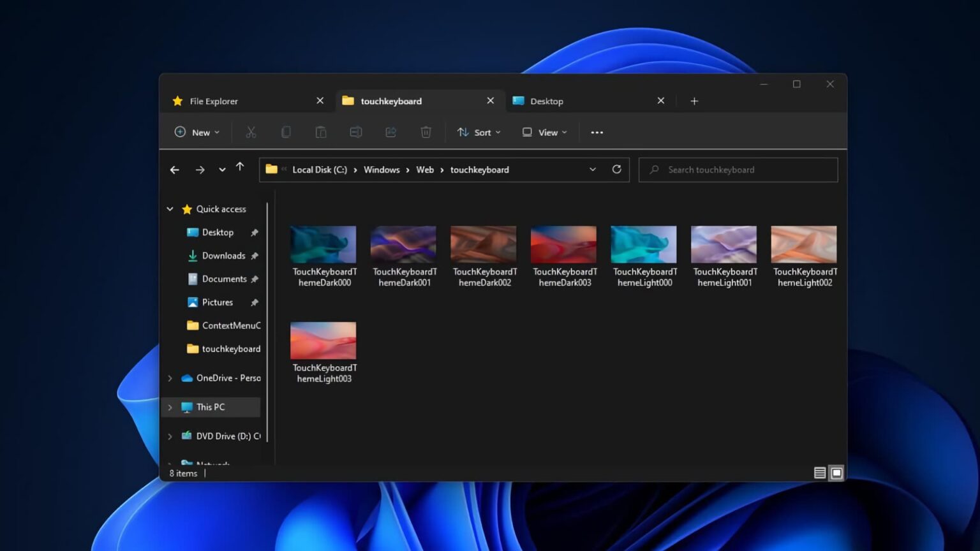Select the Rename icon in the toolbar
980x551 pixels.
pos(356,132)
